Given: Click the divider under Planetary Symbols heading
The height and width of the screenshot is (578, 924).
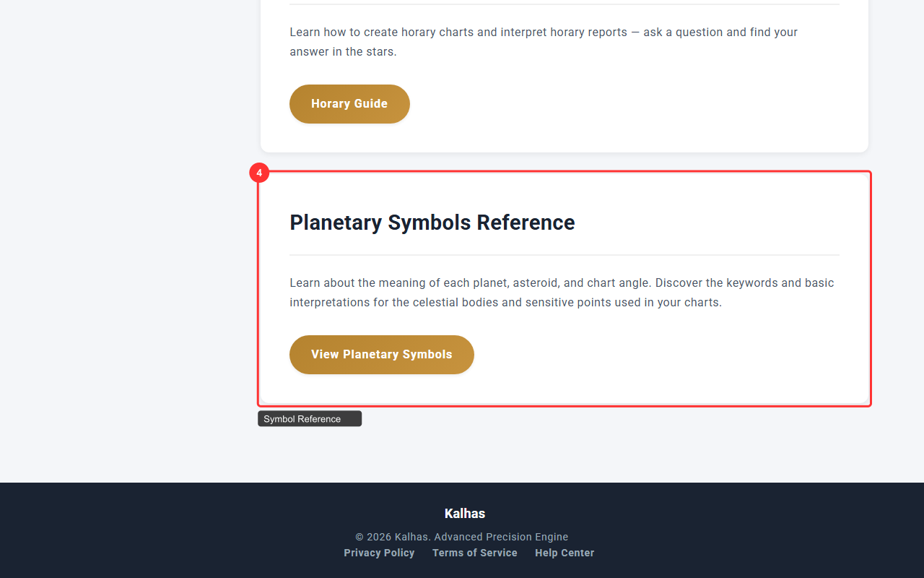Looking at the screenshot, I should coord(564,255).
